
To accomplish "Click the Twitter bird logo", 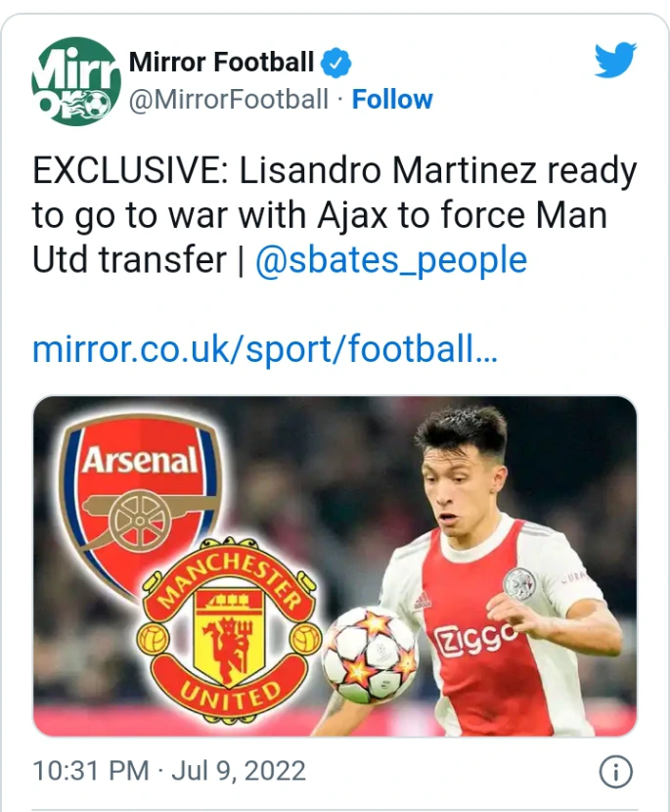I will (x=615, y=62).
